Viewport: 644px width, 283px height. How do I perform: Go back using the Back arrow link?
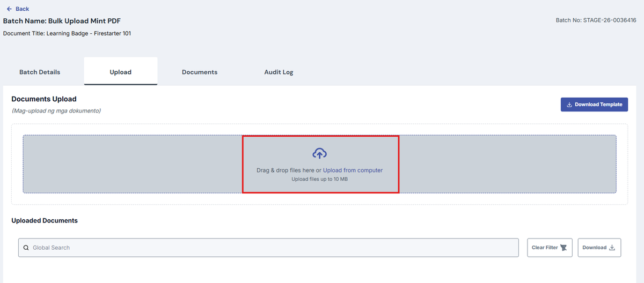click(x=18, y=9)
